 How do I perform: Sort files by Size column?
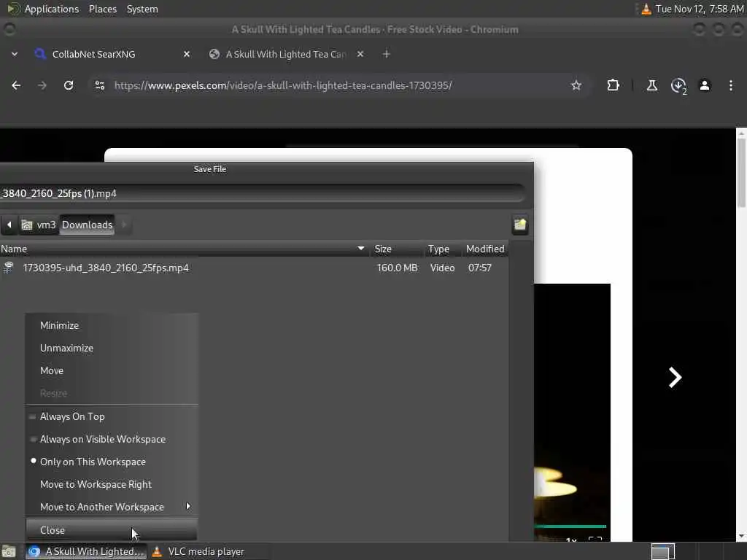coord(397,249)
